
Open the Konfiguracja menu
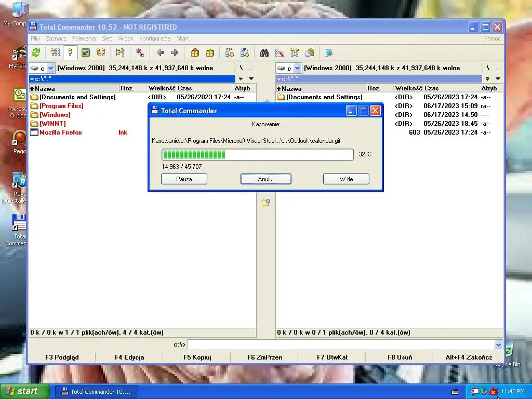pyautogui.click(x=155, y=38)
